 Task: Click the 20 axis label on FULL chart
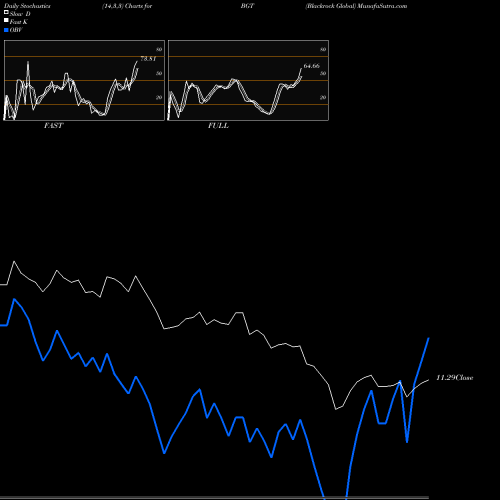pyautogui.click(x=323, y=97)
